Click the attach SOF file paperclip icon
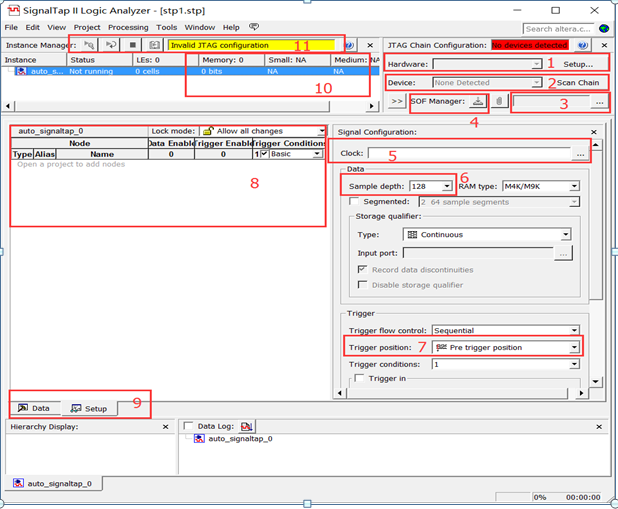The height and width of the screenshot is (509, 618). coord(499,101)
